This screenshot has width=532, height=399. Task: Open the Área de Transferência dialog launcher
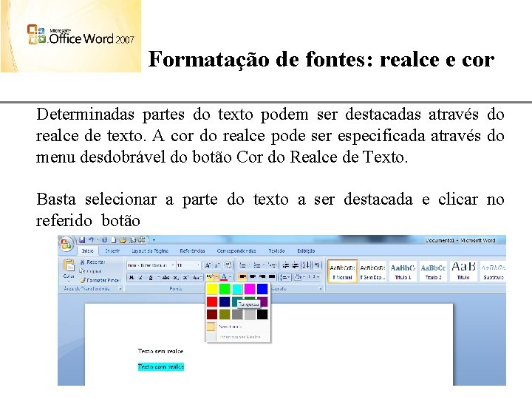coord(120,289)
